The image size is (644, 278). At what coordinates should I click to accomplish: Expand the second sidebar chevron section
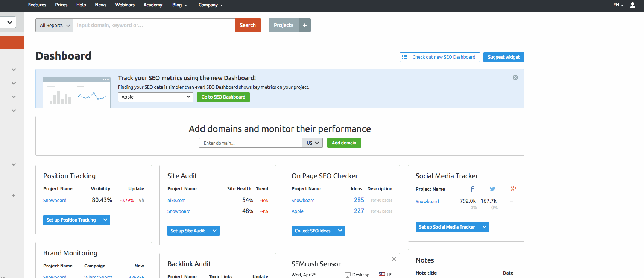[14, 83]
